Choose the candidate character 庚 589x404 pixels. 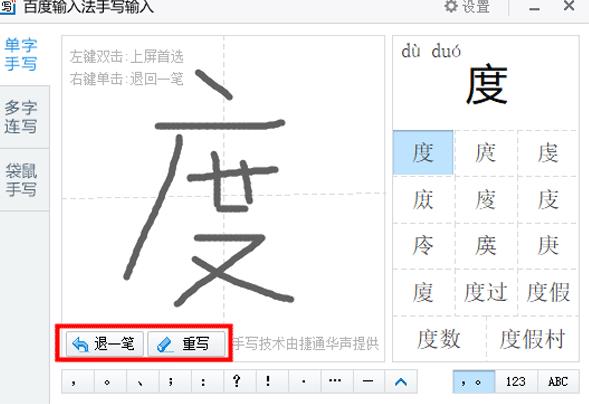coord(548,246)
